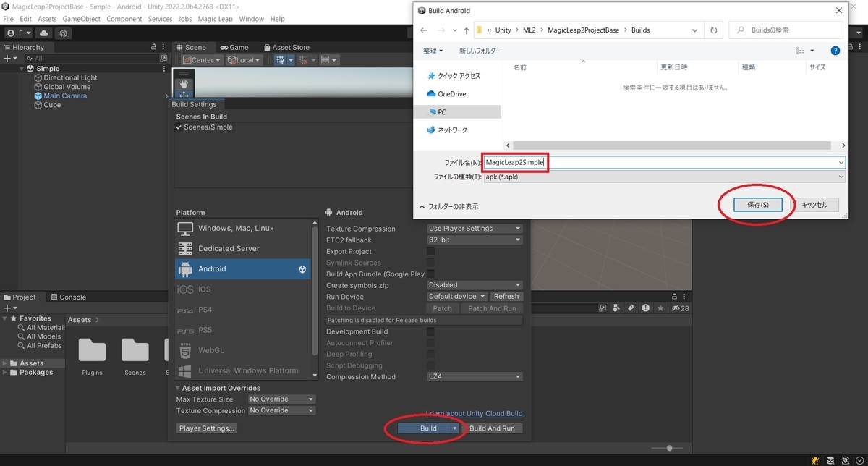Open Texture Compression override dropdown

click(281, 411)
